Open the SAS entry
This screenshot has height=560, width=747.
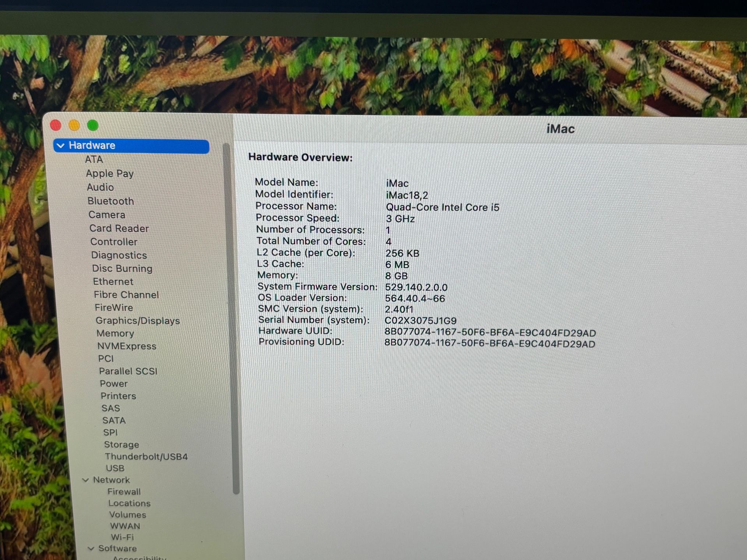pyautogui.click(x=111, y=408)
